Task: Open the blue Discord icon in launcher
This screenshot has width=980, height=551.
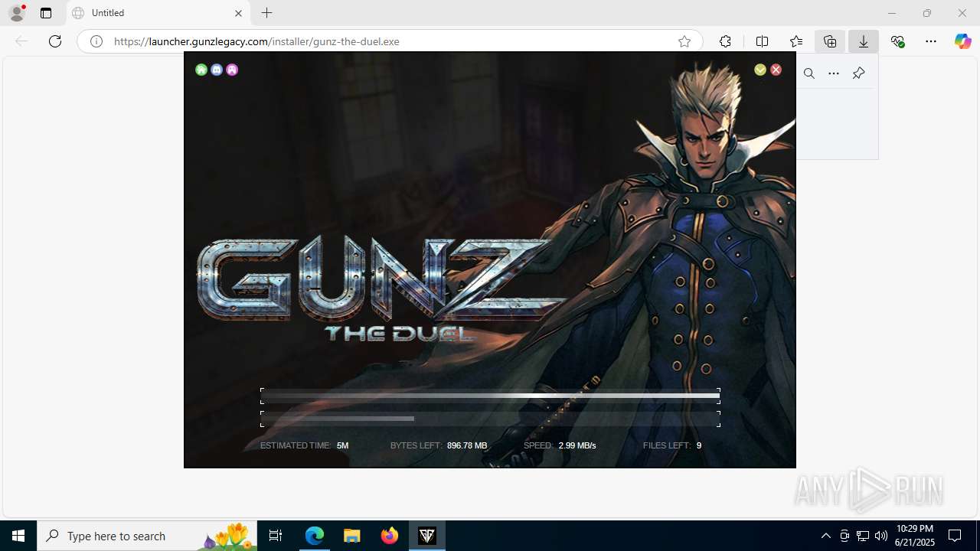Action: pos(217,70)
